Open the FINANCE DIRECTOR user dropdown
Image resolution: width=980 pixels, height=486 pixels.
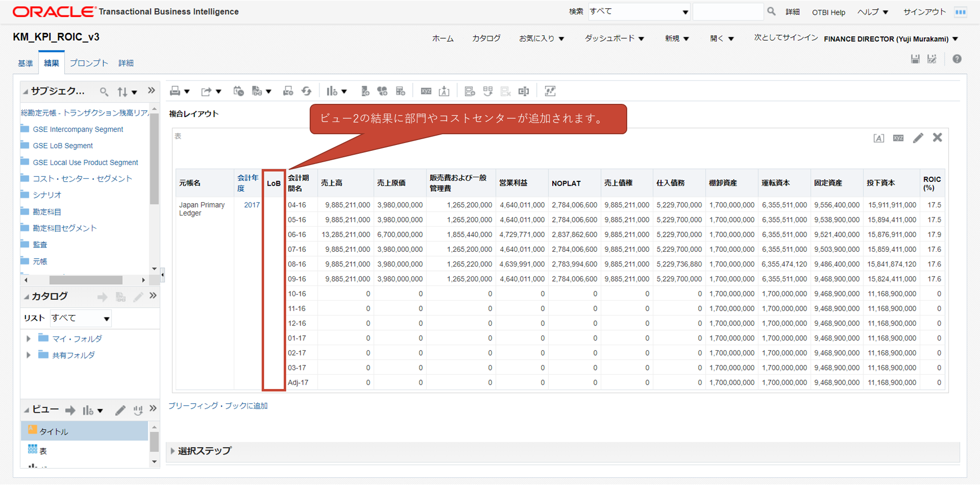click(x=891, y=39)
